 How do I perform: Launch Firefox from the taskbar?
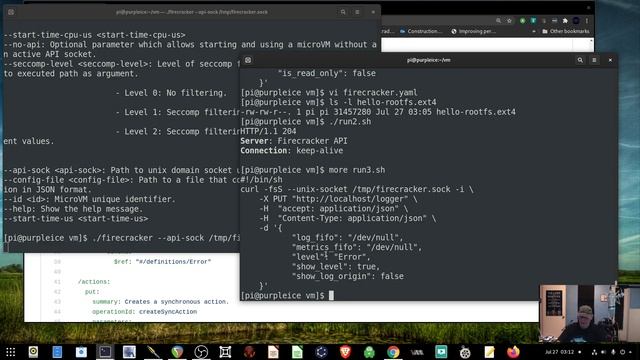tap(513, 352)
